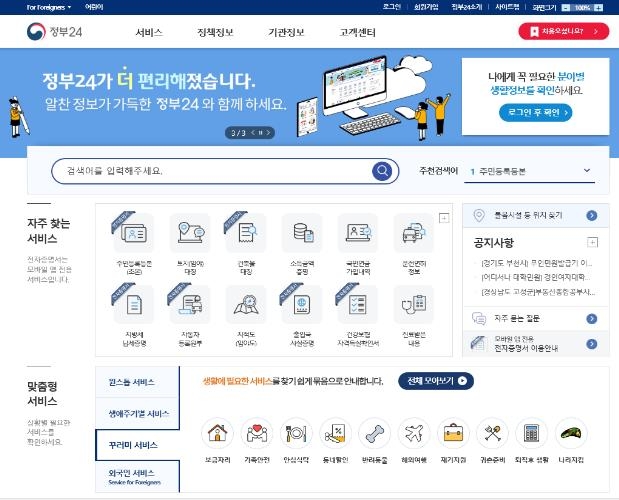Image resolution: width=619 pixels, height=500 pixels.
Task: Open 전자증명서 이용안내 banner
Action: coord(536,344)
